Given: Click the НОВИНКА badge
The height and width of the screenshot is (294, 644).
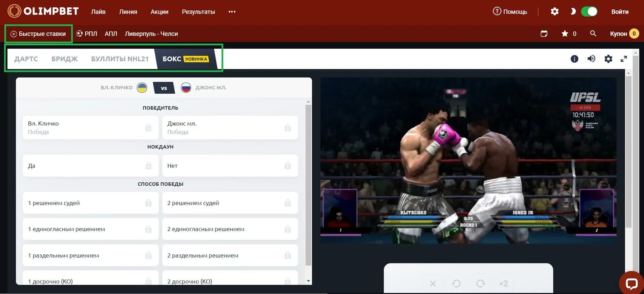Looking at the screenshot, I should [196, 59].
